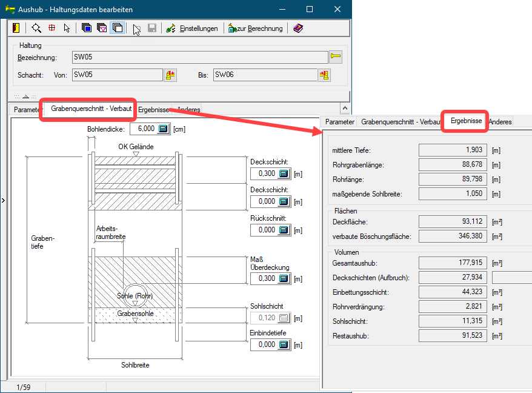The width and height of the screenshot is (532, 393).
Task: Click the red crosshair target icon
Action: [52, 28]
